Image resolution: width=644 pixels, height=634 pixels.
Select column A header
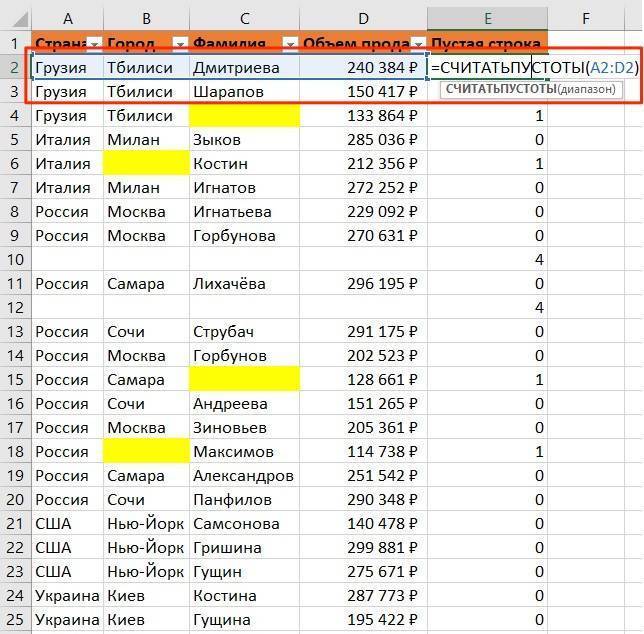(68, 18)
